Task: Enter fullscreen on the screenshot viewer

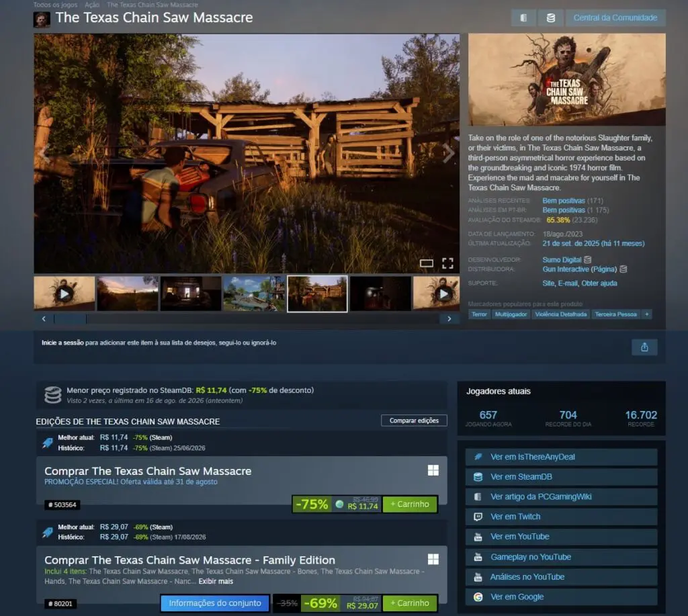Action: coord(447,263)
